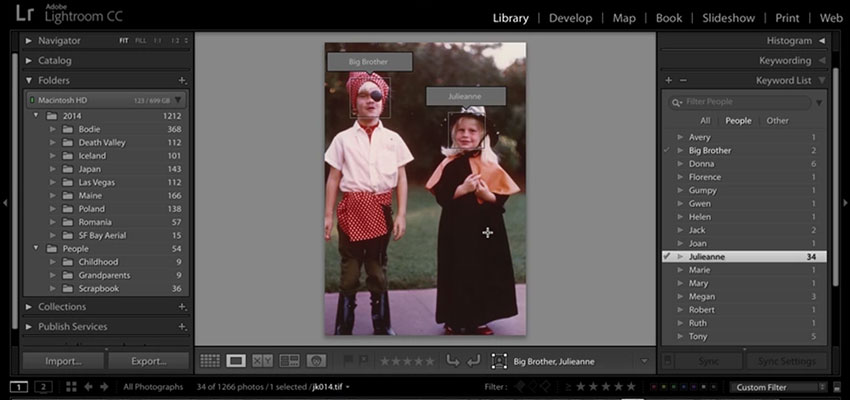
Task: Uncheck the Big Brother keyword
Action: (667, 150)
